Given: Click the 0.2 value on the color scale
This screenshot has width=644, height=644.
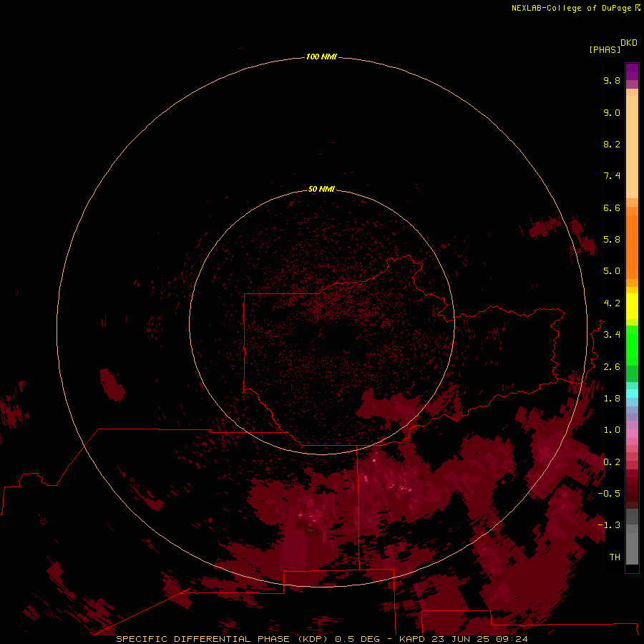Looking at the screenshot, I should point(612,462).
